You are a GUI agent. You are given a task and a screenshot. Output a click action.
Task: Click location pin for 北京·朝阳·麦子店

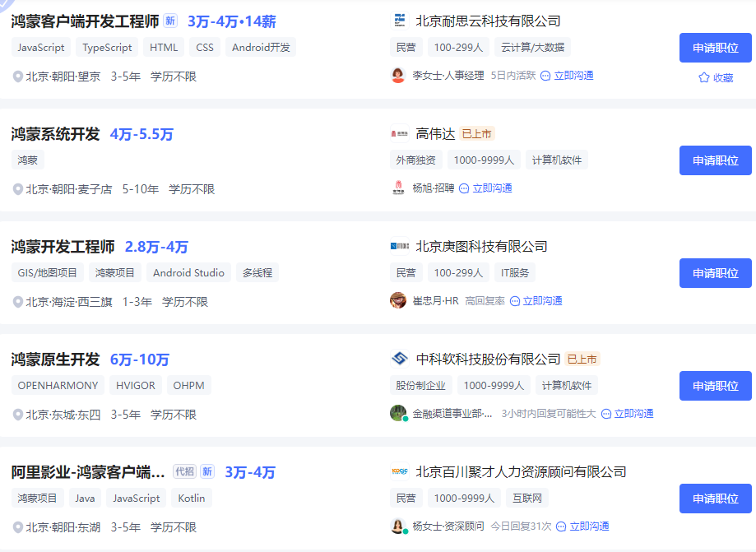click(x=18, y=189)
